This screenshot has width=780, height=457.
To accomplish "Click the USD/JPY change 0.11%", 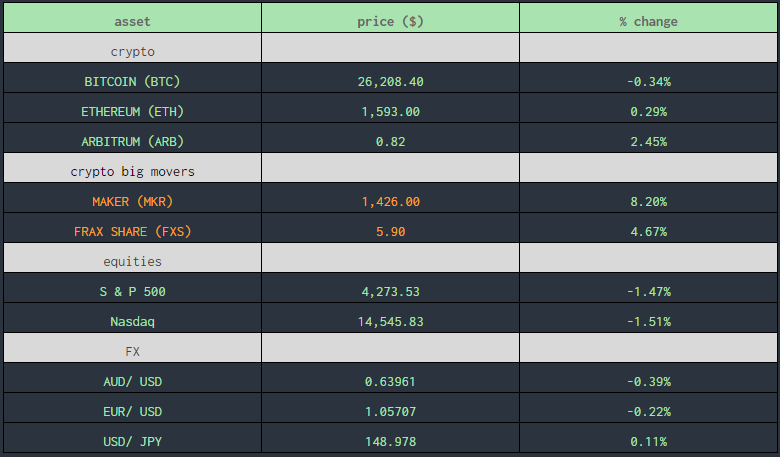I will click(x=648, y=442).
